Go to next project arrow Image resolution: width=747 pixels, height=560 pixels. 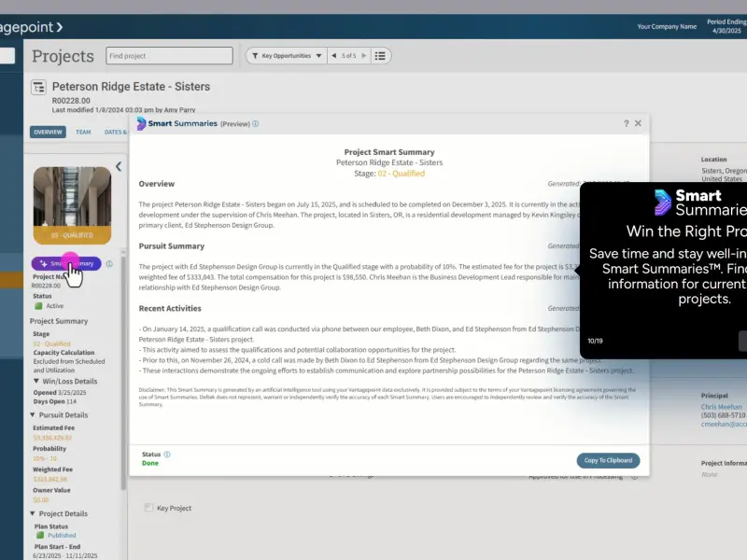[x=364, y=56]
